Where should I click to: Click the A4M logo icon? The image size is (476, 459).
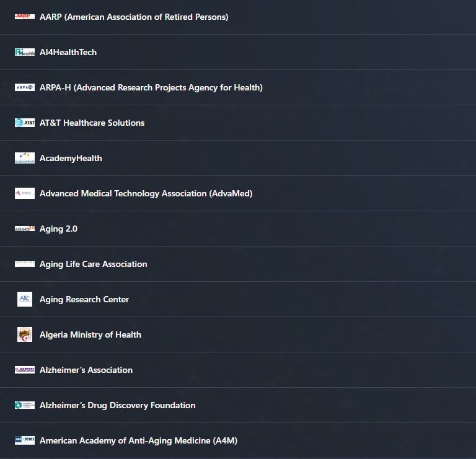(x=25, y=440)
